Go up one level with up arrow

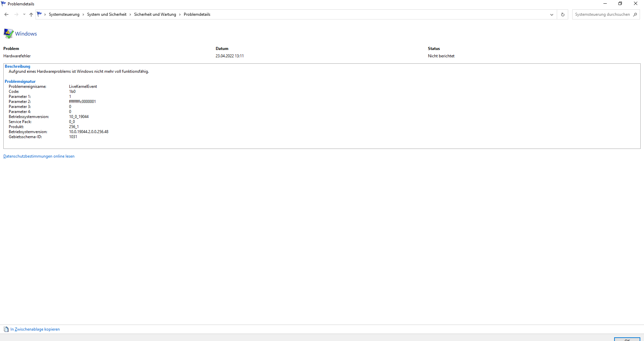point(31,14)
